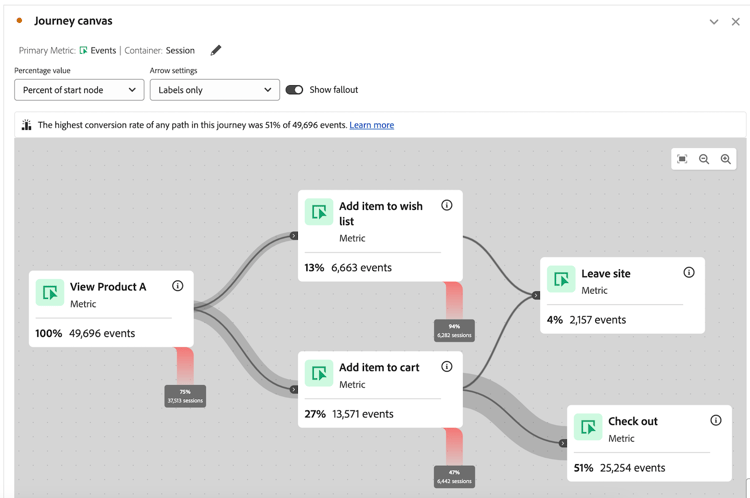Viewport: 750px width, 498px height.
Task: Click the fit-to-view canvas icon
Action: click(x=682, y=159)
